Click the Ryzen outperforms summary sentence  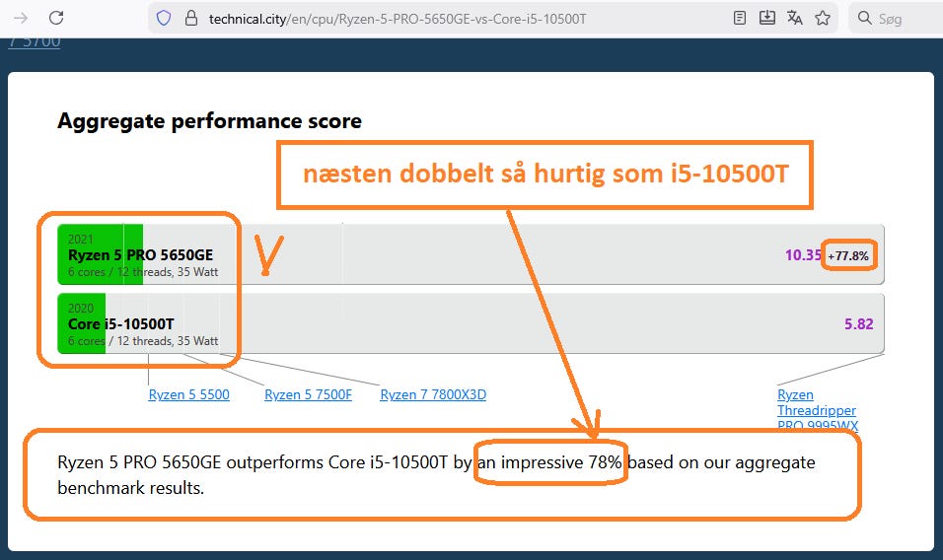pos(436,474)
